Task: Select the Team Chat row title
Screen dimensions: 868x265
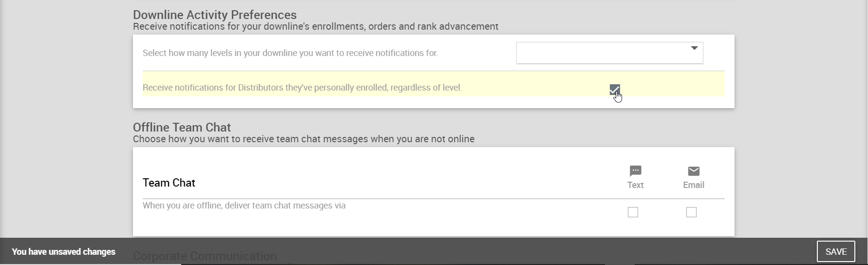Action: 169,183
